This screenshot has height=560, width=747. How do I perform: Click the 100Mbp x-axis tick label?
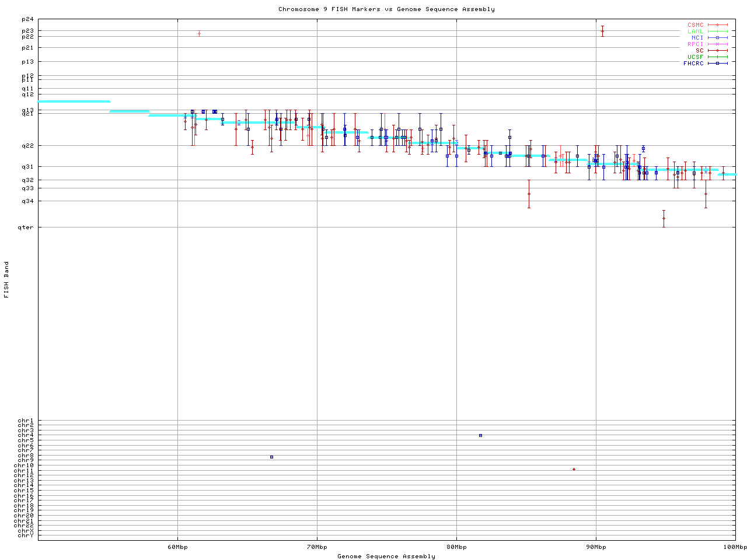[735, 547]
